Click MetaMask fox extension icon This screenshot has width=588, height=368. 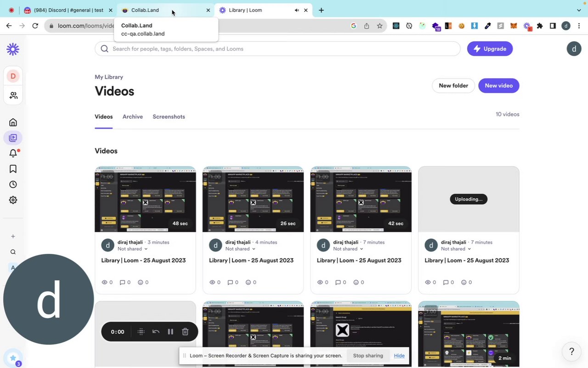coord(514,26)
